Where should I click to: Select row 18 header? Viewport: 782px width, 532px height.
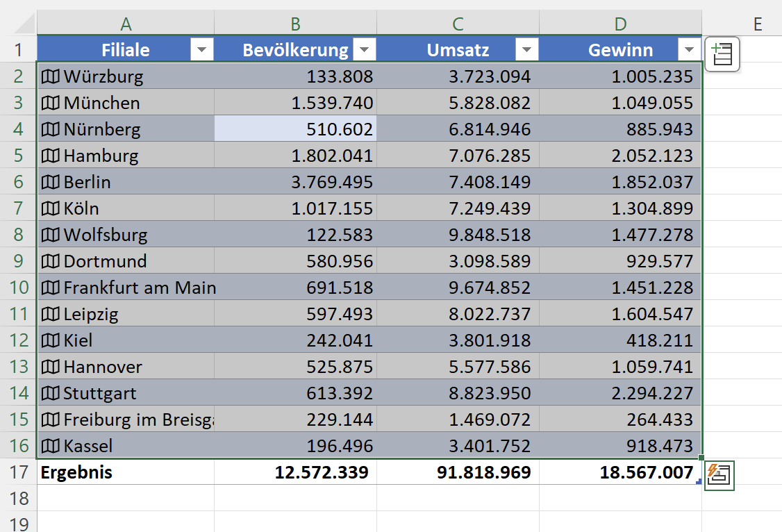[18, 498]
